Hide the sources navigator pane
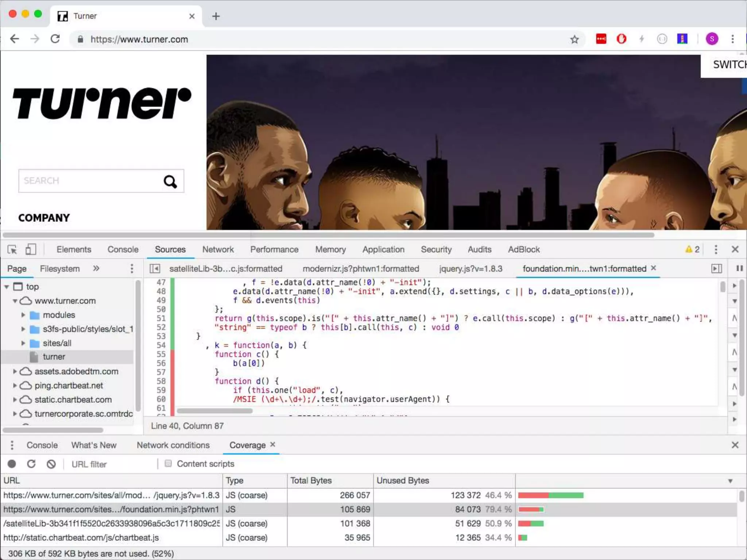 pos(155,269)
